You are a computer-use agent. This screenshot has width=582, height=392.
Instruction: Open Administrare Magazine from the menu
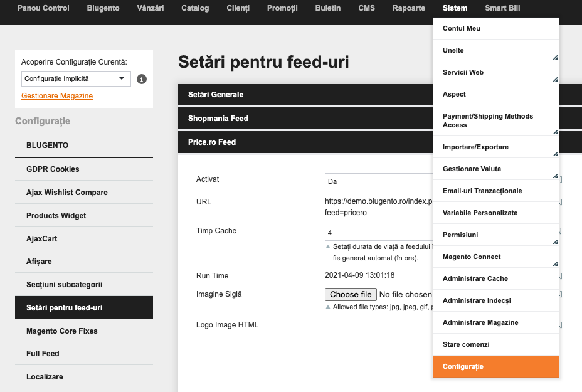coord(496,322)
